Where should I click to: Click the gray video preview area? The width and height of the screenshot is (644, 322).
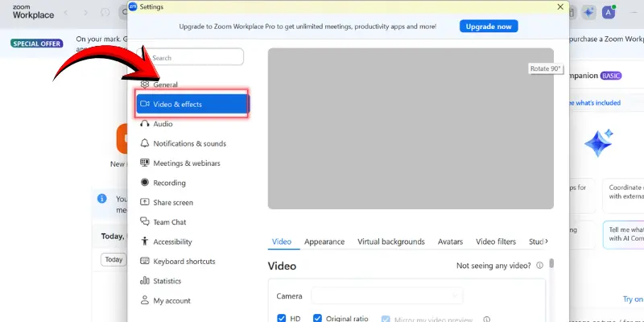[411, 129]
